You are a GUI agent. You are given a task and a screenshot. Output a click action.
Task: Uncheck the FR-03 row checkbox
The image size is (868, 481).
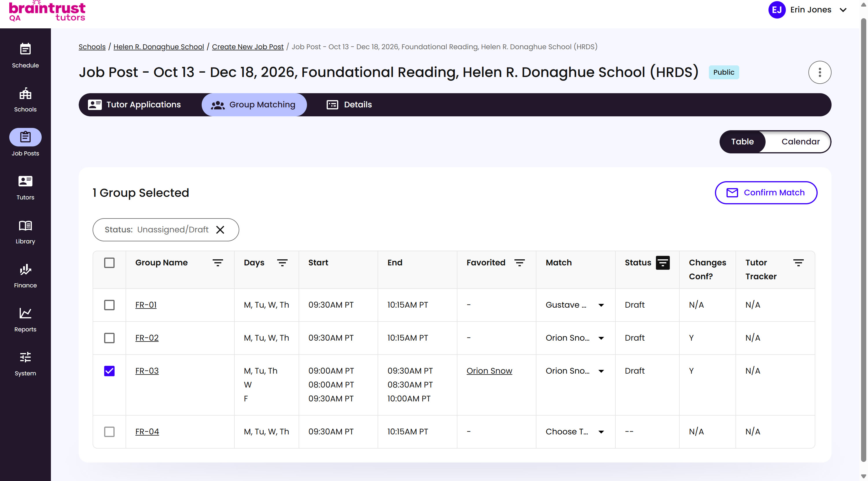tap(109, 371)
